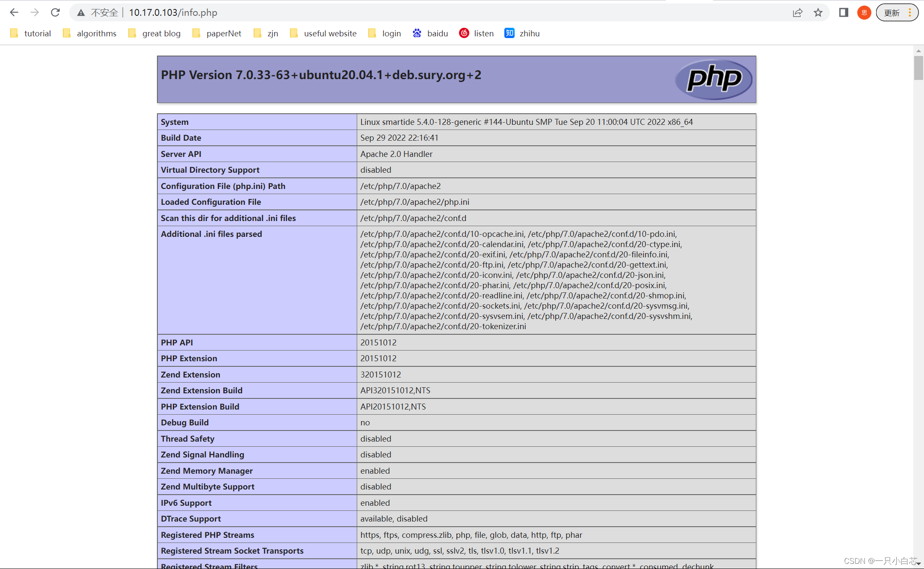Click the Registered Stream Socket Transports label

(232, 551)
